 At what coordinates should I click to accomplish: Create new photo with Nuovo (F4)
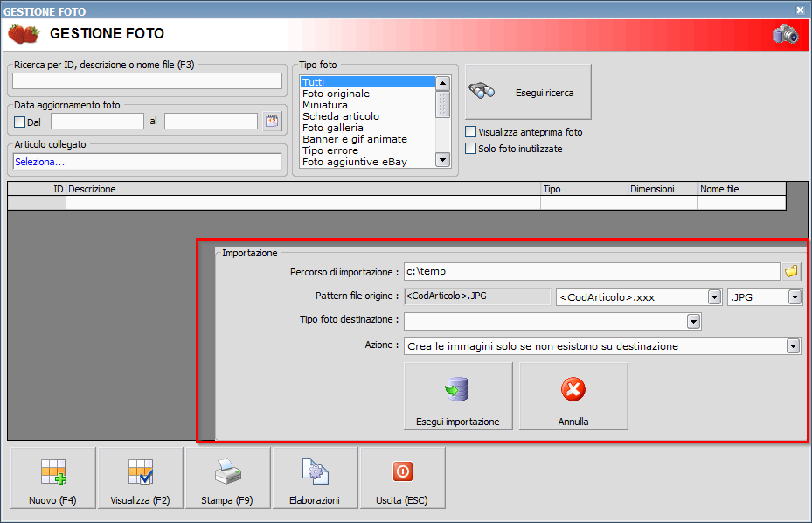52,478
